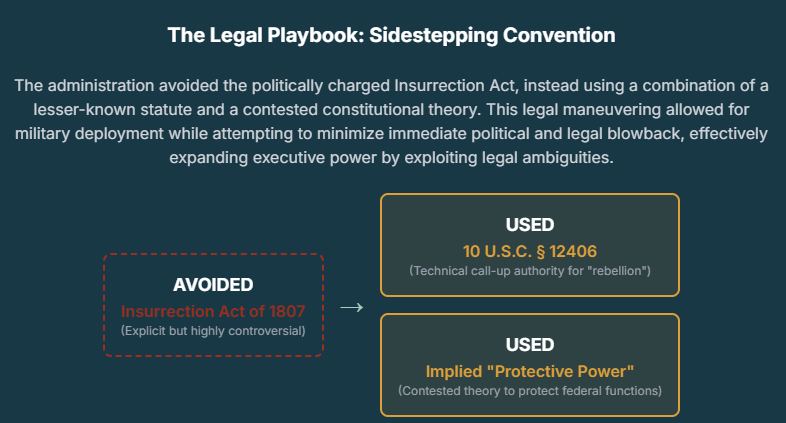Click the arrow icon between the boxes
This screenshot has height=423, width=786.
click(351, 307)
